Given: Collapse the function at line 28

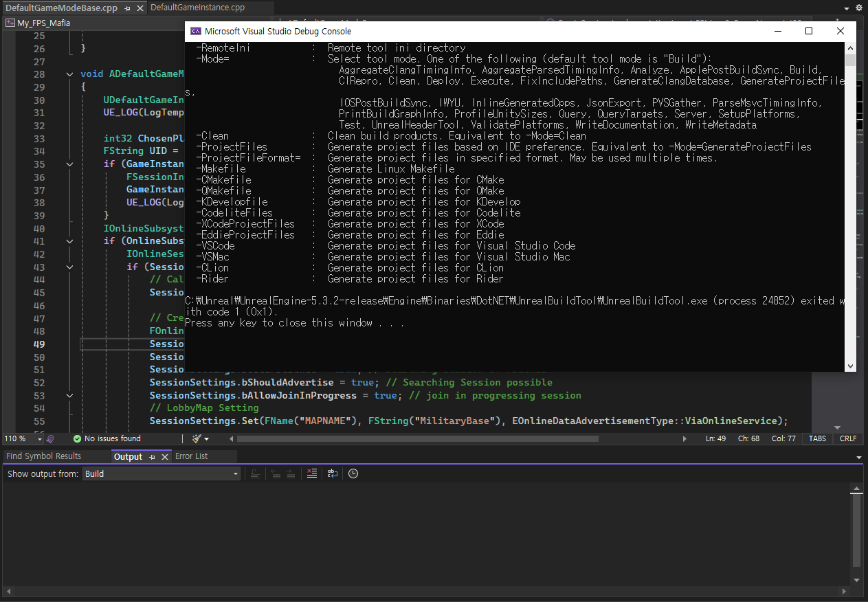Looking at the screenshot, I should click(69, 74).
